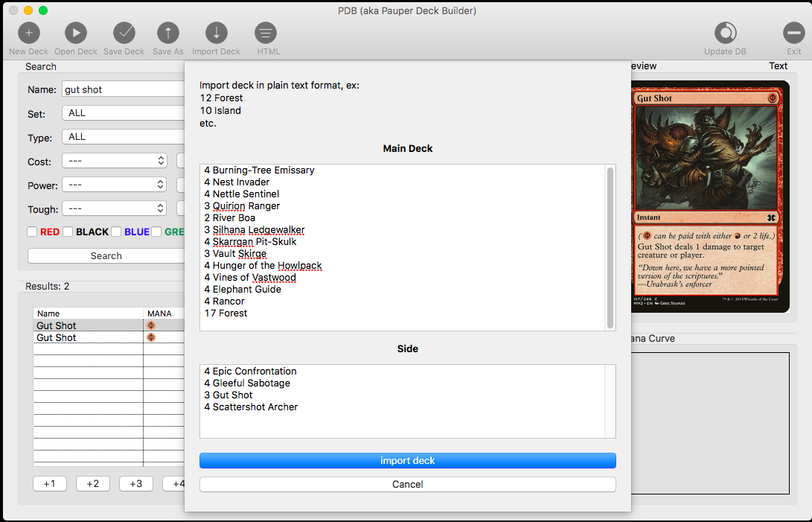Image resolution: width=812 pixels, height=522 pixels.
Task: Add one copy with the +1 button
Action: pos(50,483)
